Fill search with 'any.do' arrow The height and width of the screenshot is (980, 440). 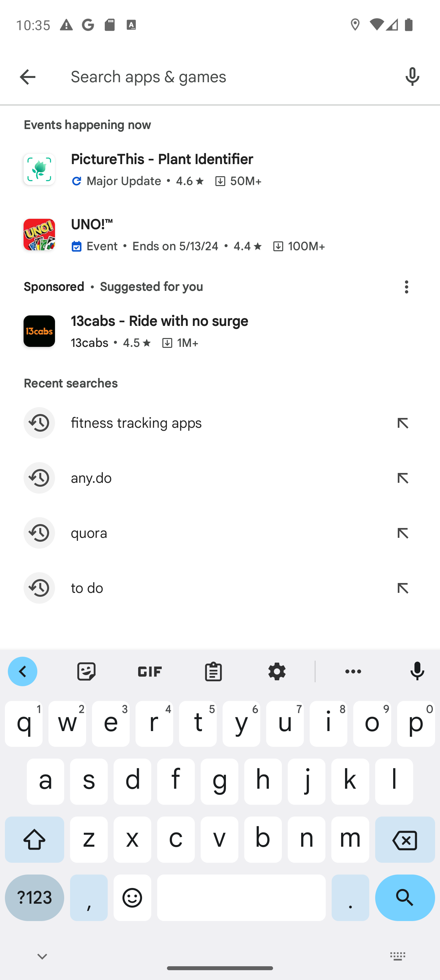point(402,478)
